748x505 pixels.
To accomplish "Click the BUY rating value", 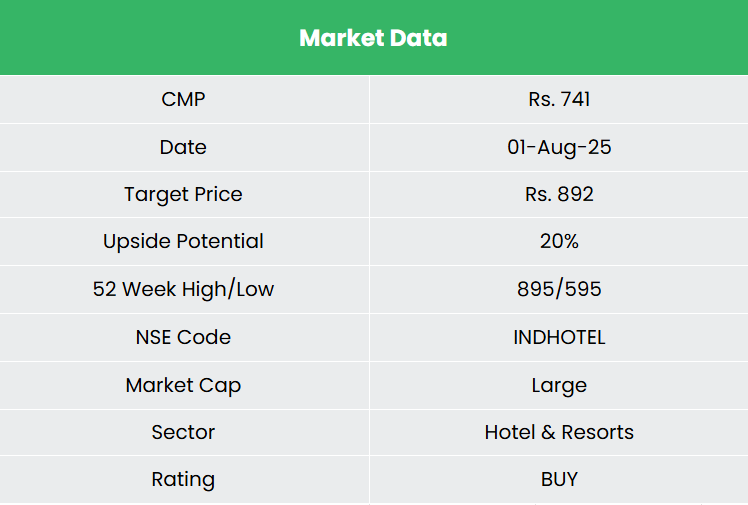I will pos(559,479).
